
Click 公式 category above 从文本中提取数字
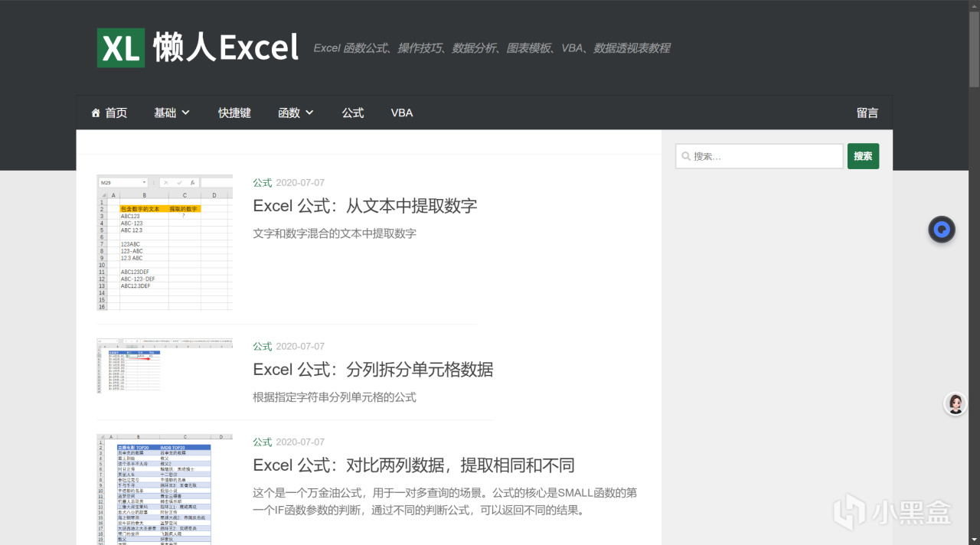pyautogui.click(x=263, y=183)
